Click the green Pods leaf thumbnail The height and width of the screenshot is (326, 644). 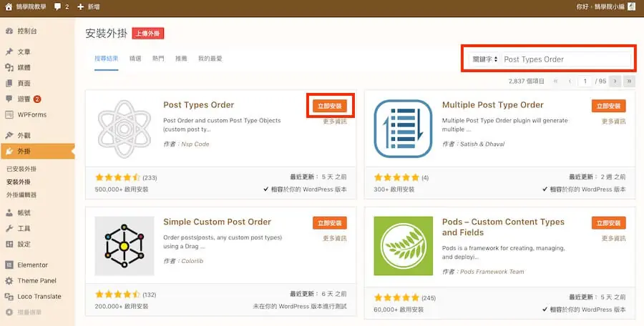404,246
